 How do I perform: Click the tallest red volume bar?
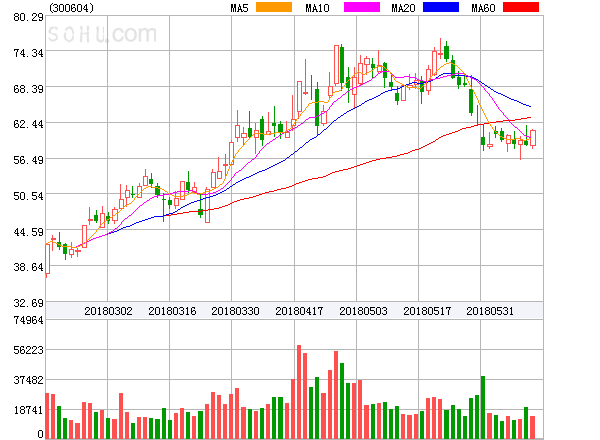(x=299, y=392)
